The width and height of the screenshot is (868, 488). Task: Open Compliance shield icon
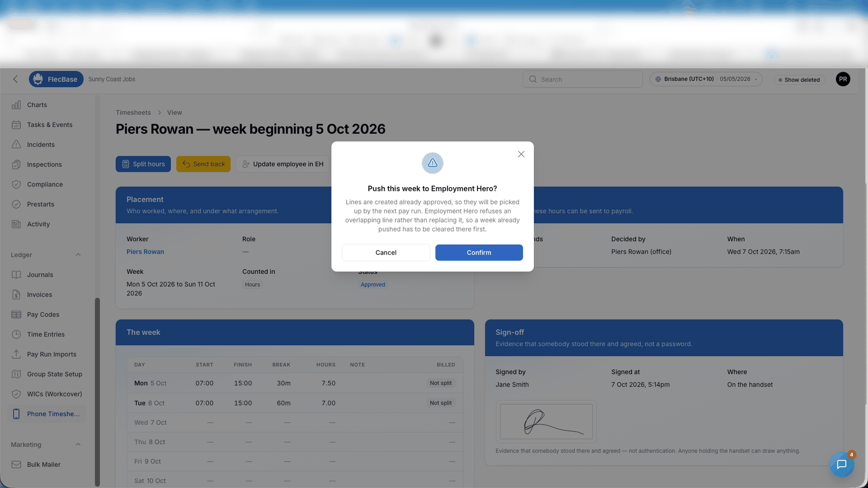tap(16, 184)
